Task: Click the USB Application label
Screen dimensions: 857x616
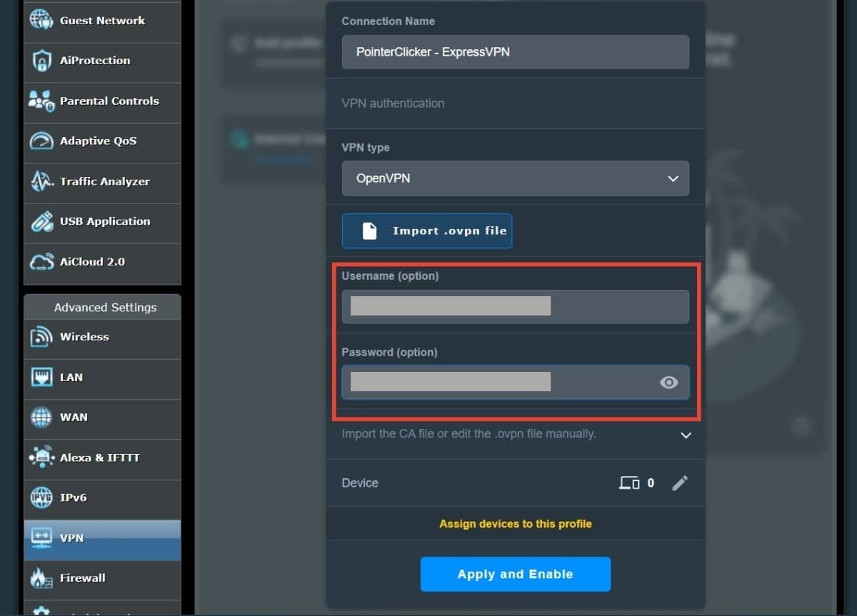Action: [105, 221]
